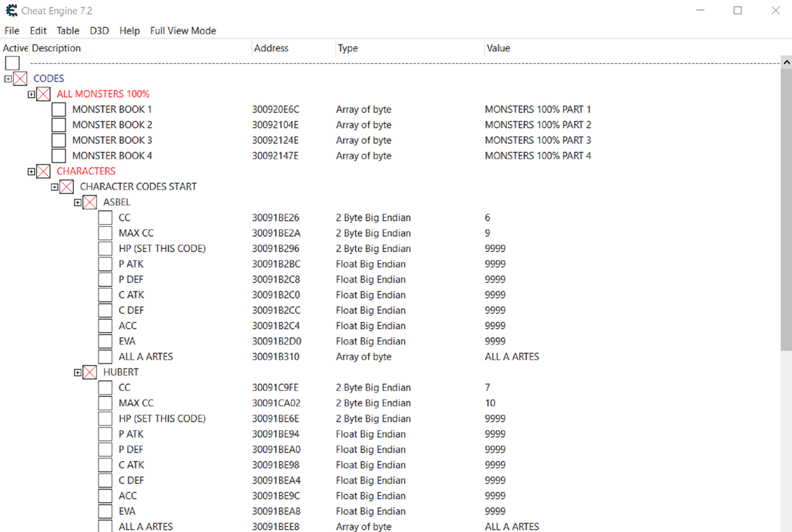The height and width of the screenshot is (532, 792).
Task: Click value 10 in HUBERT's MAX CC row
Action: (490, 403)
